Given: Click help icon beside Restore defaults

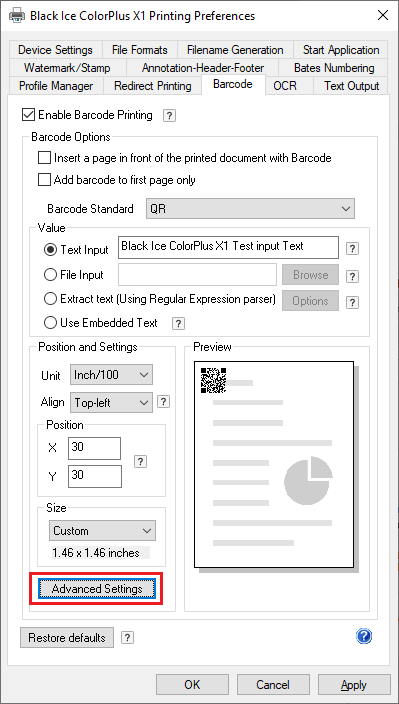Looking at the screenshot, I should 127,638.
